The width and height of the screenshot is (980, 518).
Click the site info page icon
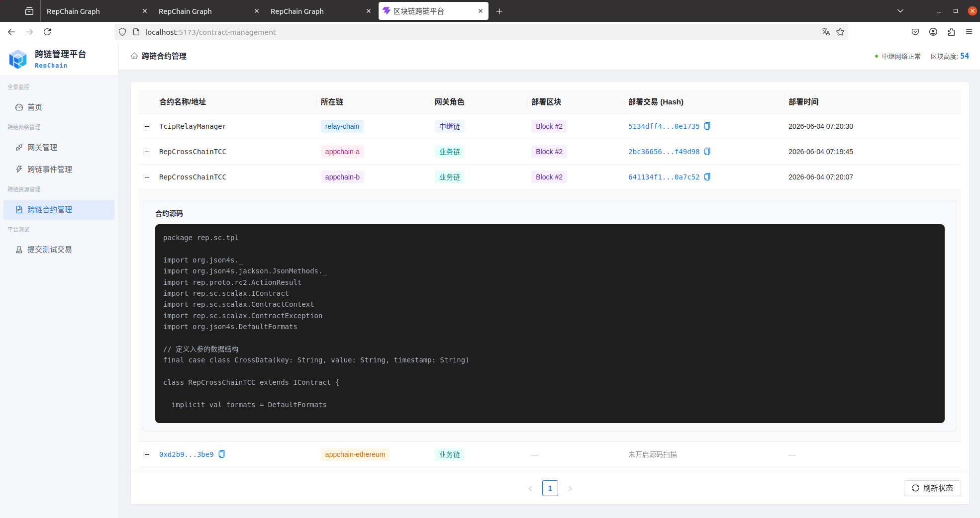[136, 32]
